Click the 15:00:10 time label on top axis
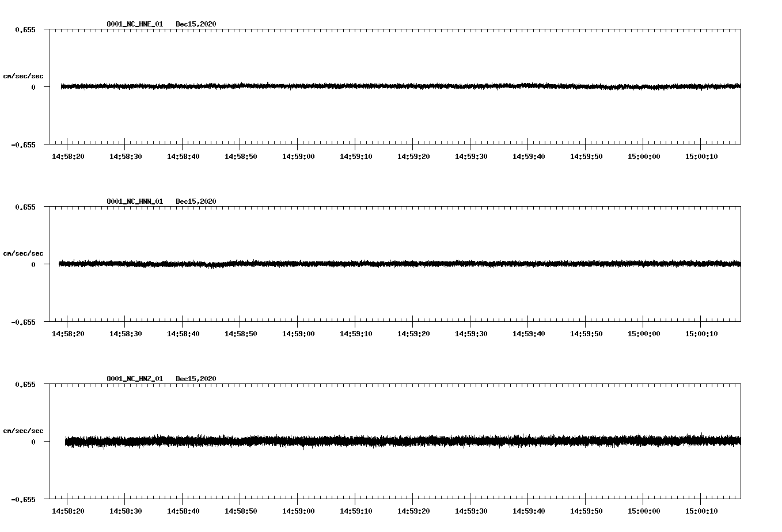The image size is (782, 532). pyautogui.click(x=701, y=155)
